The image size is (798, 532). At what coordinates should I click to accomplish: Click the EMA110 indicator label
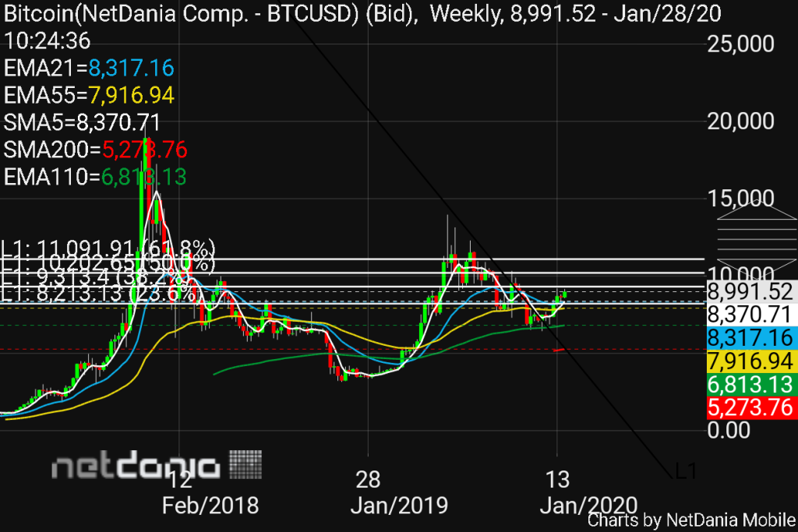point(94,177)
